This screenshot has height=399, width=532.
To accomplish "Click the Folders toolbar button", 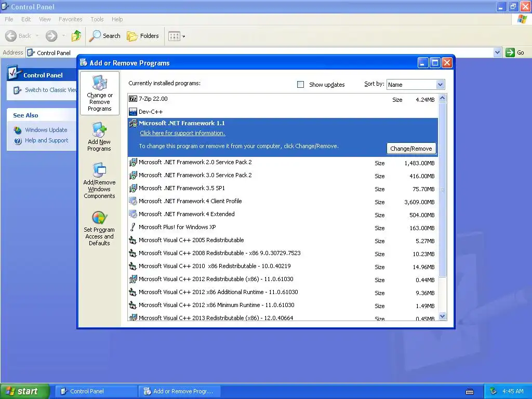I will tap(142, 36).
